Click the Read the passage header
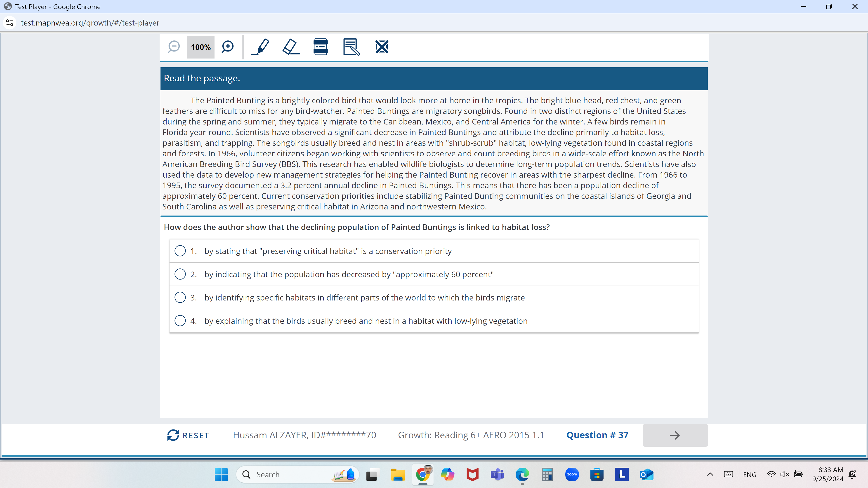This screenshot has height=488, width=868. [433, 78]
